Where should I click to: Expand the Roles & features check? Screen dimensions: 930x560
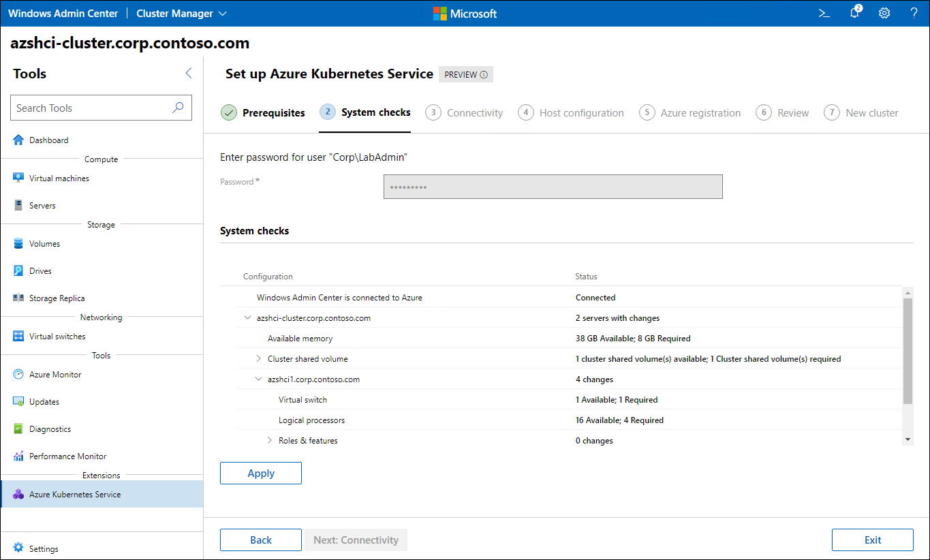pyautogui.click(x=270, y=440)
